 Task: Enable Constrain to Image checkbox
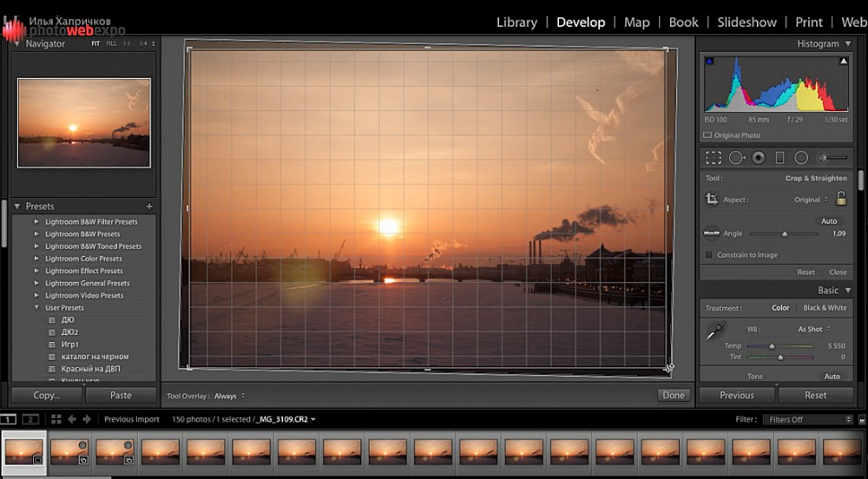[x=709, y=255]
